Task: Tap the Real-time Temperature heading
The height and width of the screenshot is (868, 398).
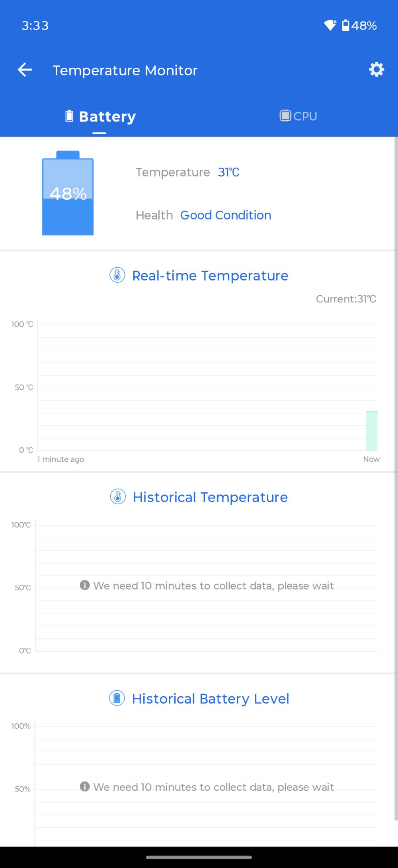Action: 210,276
